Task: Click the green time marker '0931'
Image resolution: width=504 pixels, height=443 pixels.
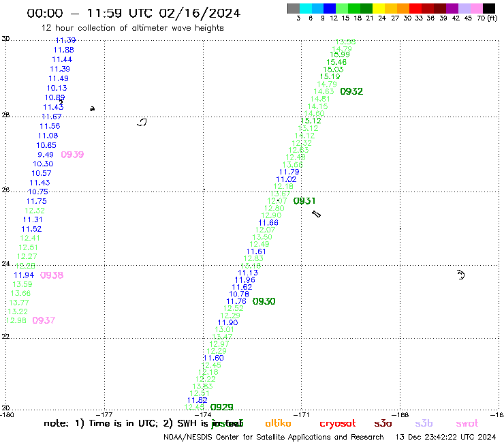Action: pos(304,201)
